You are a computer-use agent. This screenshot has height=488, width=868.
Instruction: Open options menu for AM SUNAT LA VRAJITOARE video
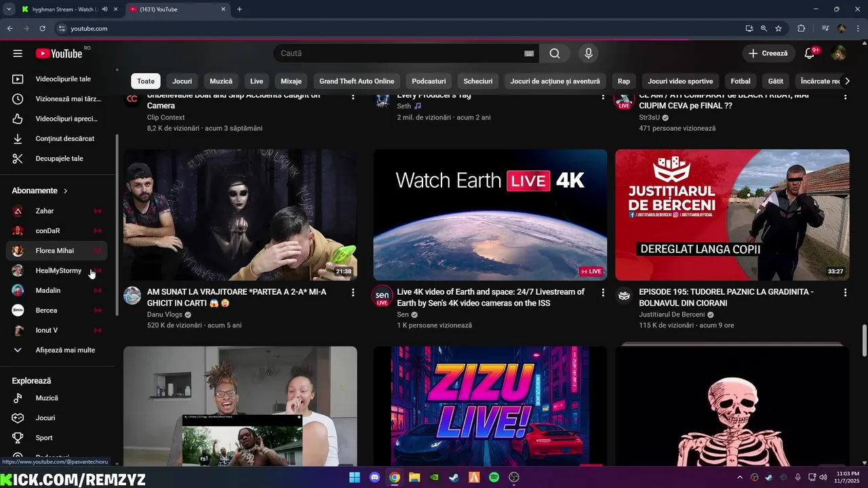coord(353,293)
